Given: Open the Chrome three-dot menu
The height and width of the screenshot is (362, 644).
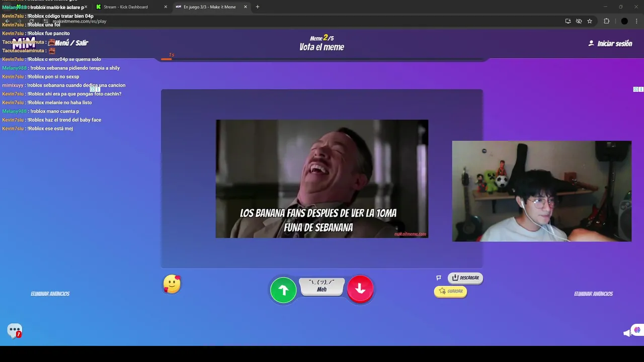Looking at the screenshot, I should coord(637,21).
